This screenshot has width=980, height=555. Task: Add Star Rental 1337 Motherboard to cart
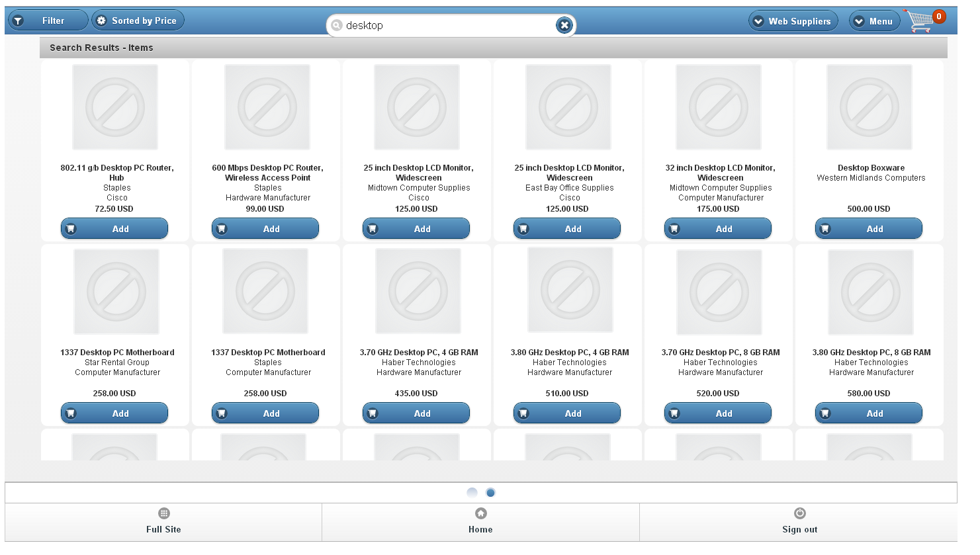pos(114,413)
